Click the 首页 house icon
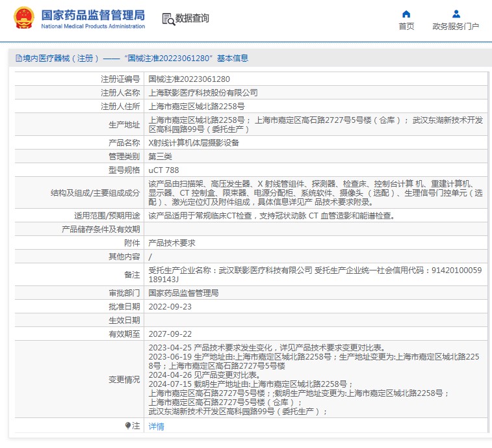The image size is (492, 448). click(406, 14)
